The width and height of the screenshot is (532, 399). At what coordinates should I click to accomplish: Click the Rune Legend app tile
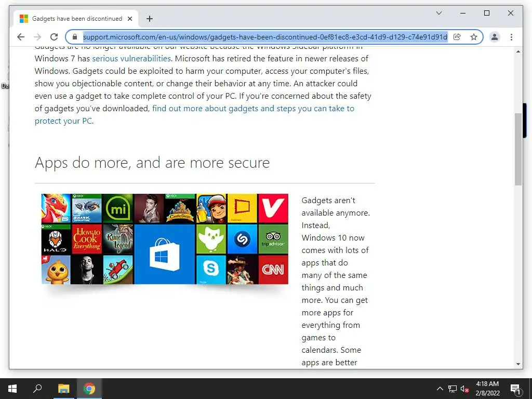(118, 239)
